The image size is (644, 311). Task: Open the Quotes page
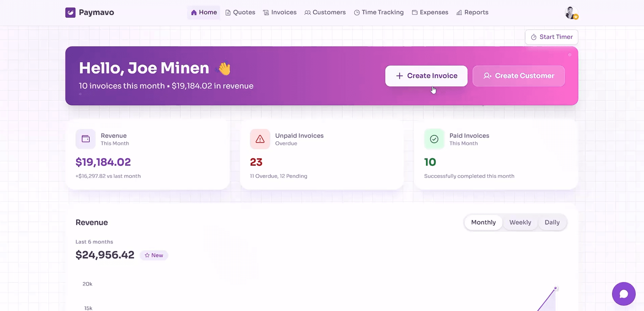(240, 12)
